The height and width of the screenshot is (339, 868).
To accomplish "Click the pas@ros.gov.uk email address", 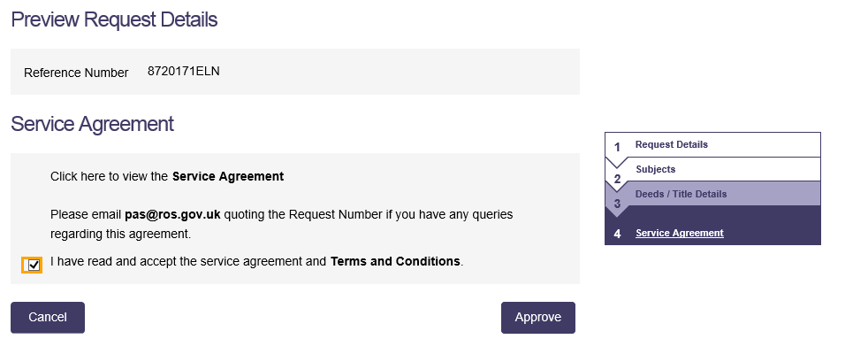I will (172, 214).
